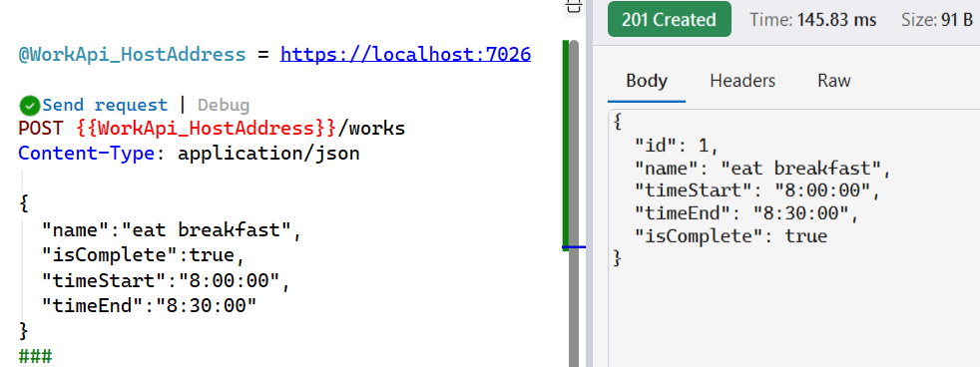
Task: Click the Debug link
Action: (224, 105)
